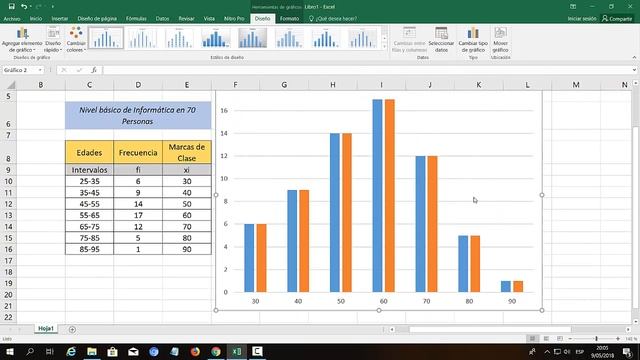This screenshot has height=360, width=640.
Task: Switch to Page Layout view icon
Action: click(x=546, y=338)
